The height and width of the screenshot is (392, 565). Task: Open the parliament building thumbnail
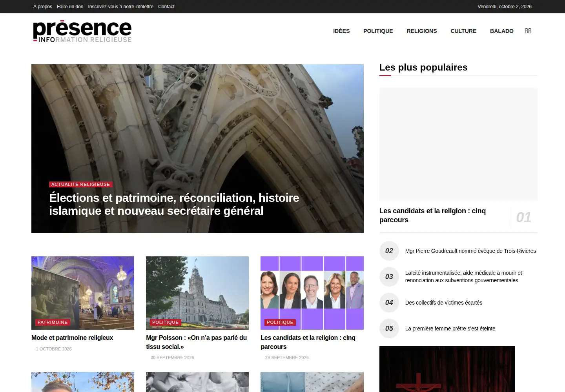point(197,293)
